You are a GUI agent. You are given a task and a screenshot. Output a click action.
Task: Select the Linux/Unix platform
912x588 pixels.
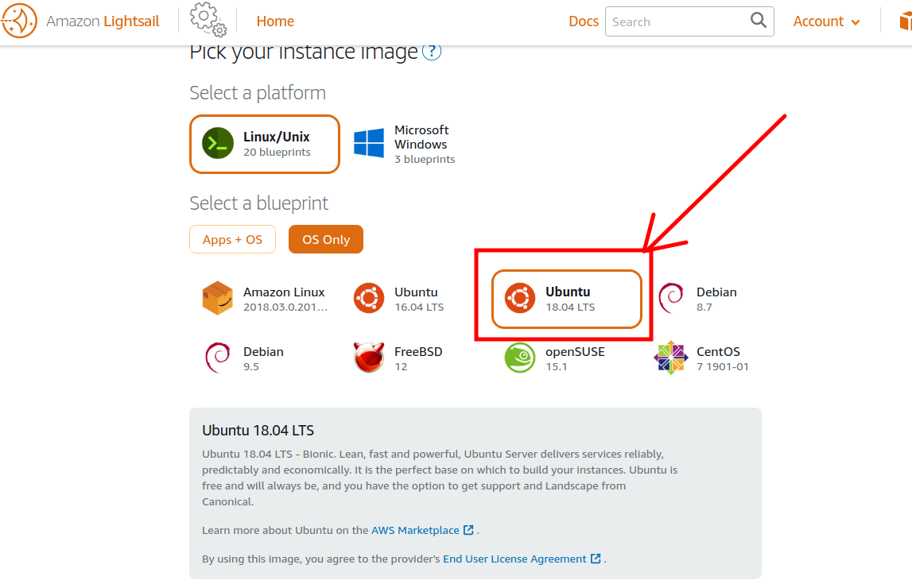click(265, 144)
